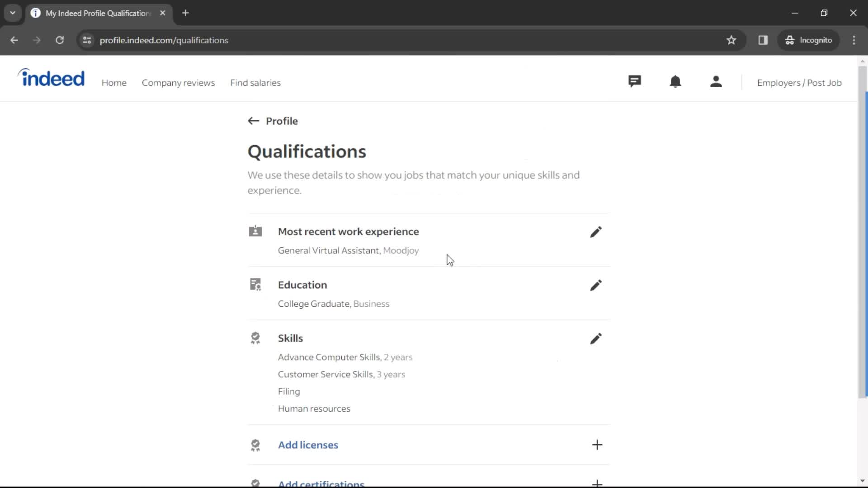The width and height of the screenshot is (868, 488).
Task: Click the browser extensions puzzle icon
Action: click(763, 40)
